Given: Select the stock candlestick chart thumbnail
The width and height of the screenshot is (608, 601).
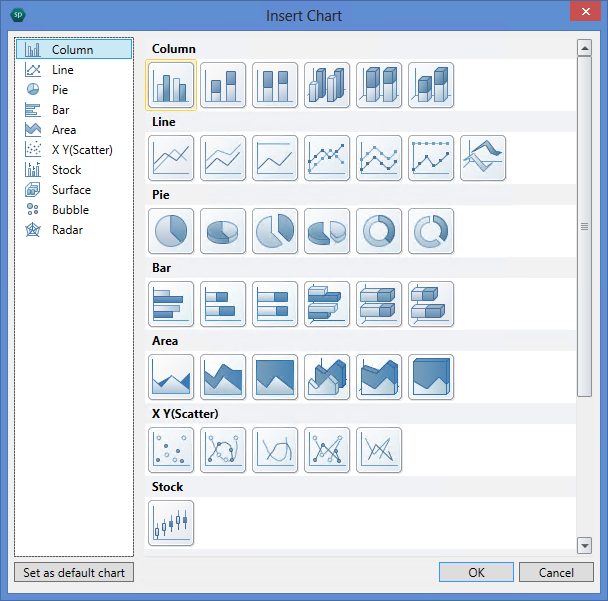Looking at the screenshot, I should tap(171, 523).
